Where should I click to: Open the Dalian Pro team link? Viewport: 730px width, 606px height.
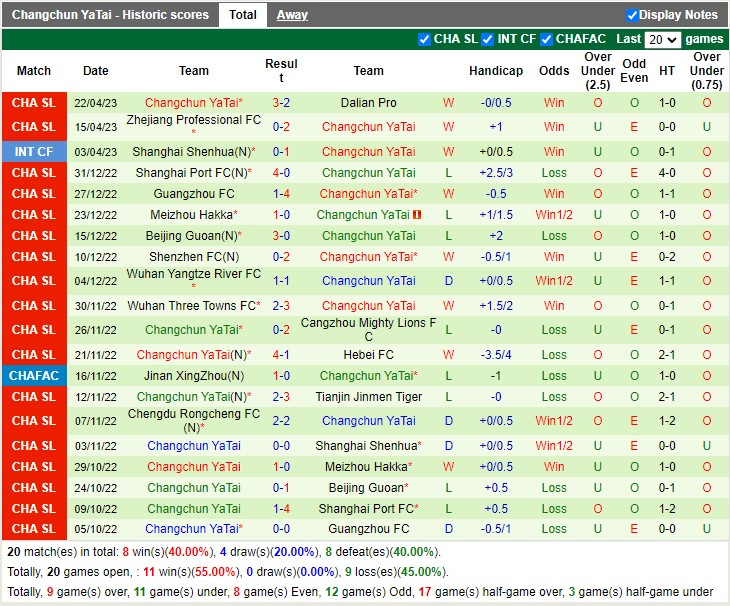pyautogui.click(x=368, y=103)
